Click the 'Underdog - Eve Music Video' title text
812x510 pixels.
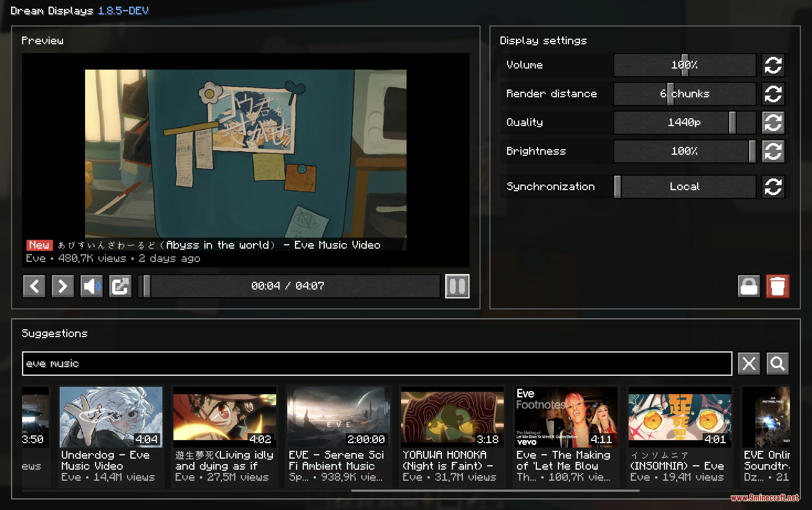point(106,461)
